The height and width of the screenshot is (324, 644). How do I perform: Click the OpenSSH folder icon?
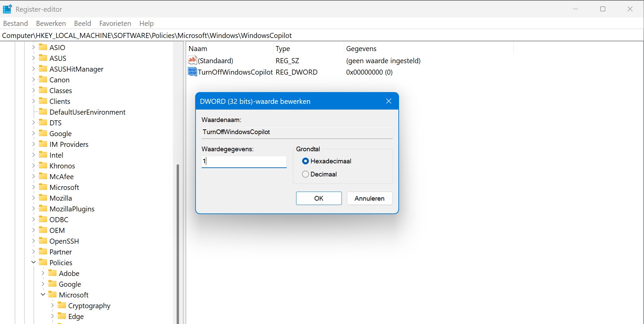[43, 241]
